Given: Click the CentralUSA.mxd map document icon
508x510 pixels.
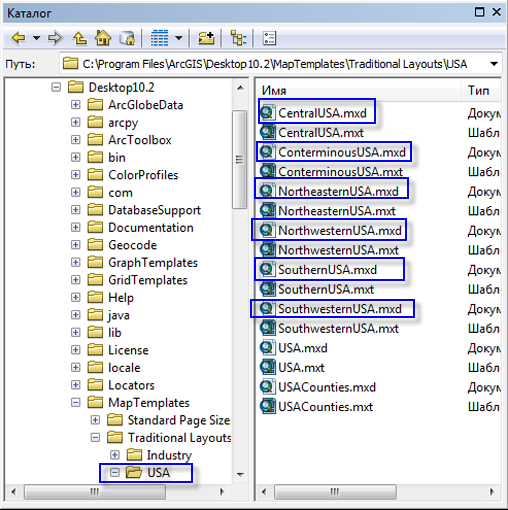Looking at the screenshot, I should tap(268, 113).
